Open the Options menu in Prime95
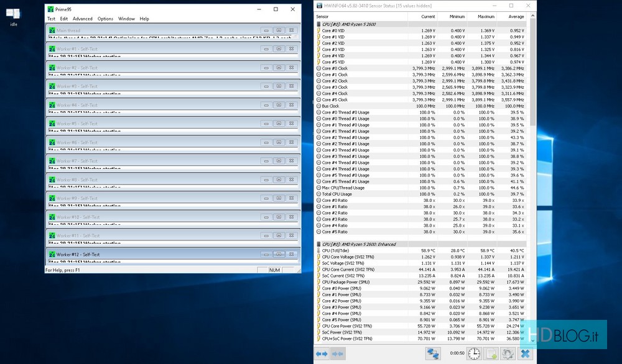Screen dimensions: 622x364 point(105,19)
